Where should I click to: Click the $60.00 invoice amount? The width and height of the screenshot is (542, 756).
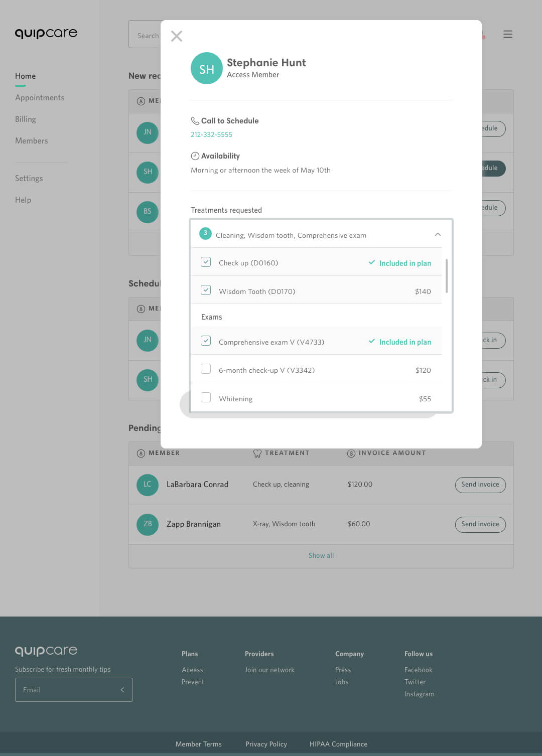[359, 524]
